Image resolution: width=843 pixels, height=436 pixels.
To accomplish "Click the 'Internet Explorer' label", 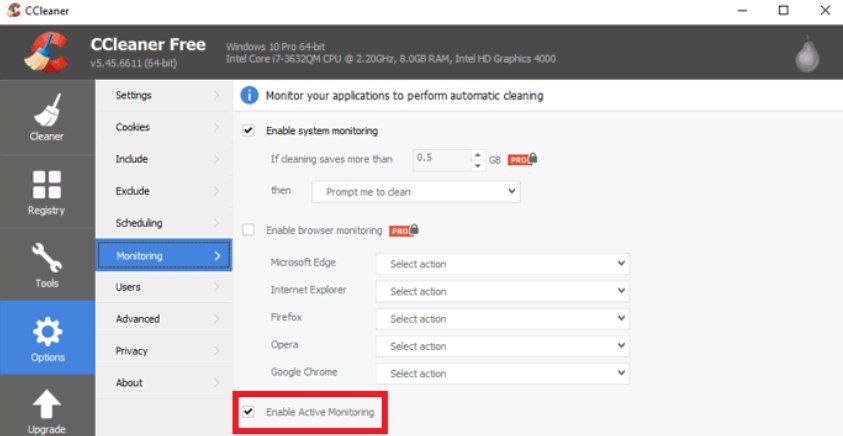I will (309, 290).
